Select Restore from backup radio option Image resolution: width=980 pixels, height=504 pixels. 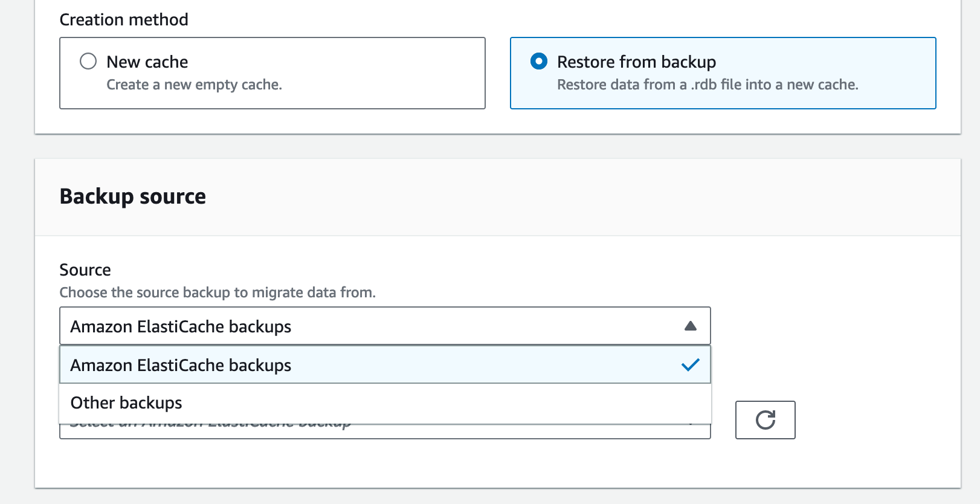pos(539,62)
